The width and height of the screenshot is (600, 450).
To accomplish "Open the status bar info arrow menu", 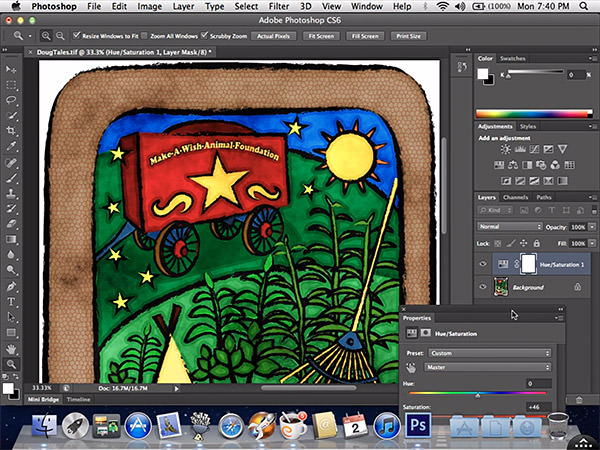I will [x=176, y=389].
